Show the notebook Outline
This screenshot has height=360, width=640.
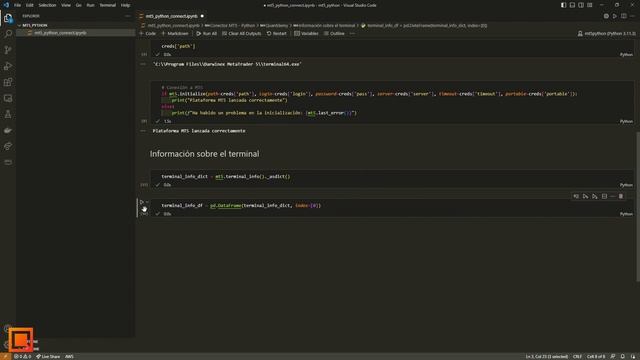[x=334, y=33]
